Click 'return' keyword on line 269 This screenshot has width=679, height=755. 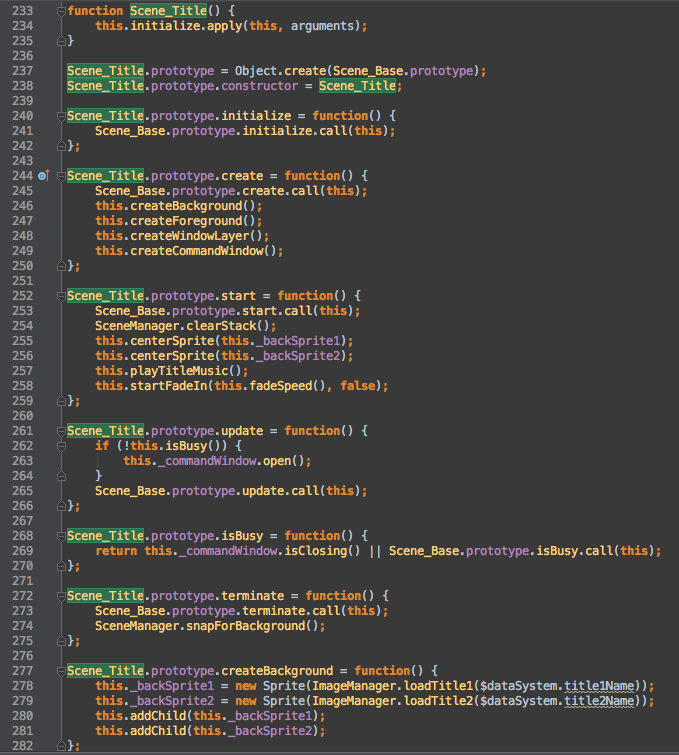(116, 551)
